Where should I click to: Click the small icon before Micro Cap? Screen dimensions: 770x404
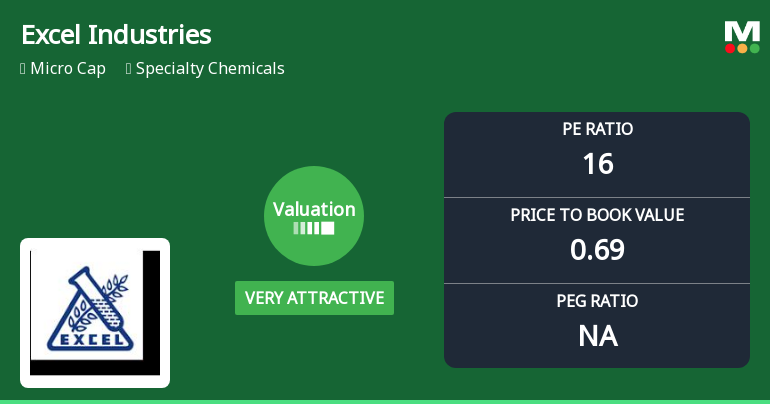[x=23, y=69]
